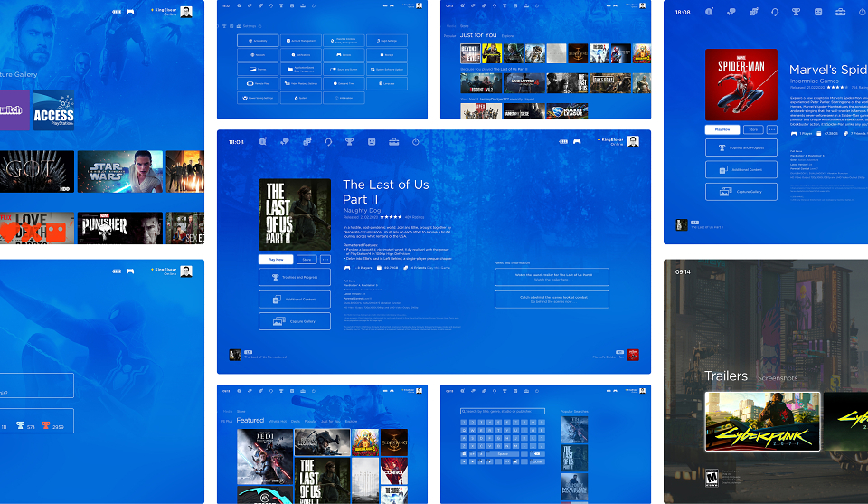
Task: Open KingElsser avatar on media gallery screen
Action: point(186,12)
